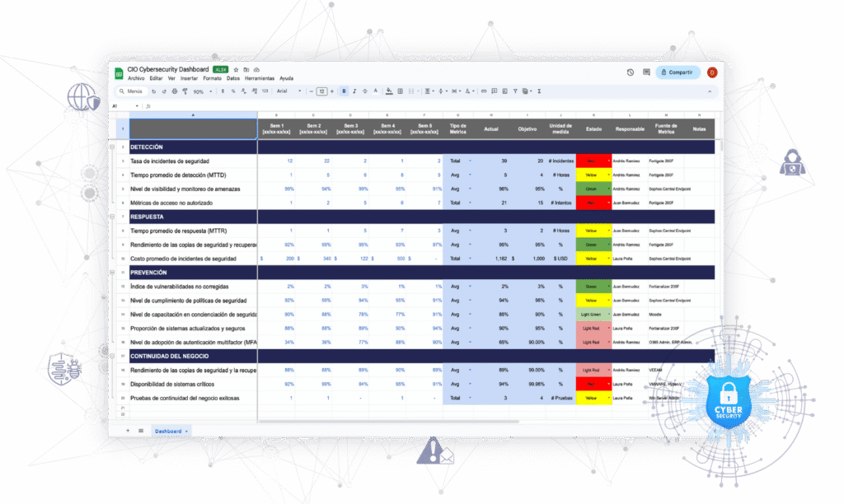
Task: Open the comments panel icon
Action: tap(646, 72)
